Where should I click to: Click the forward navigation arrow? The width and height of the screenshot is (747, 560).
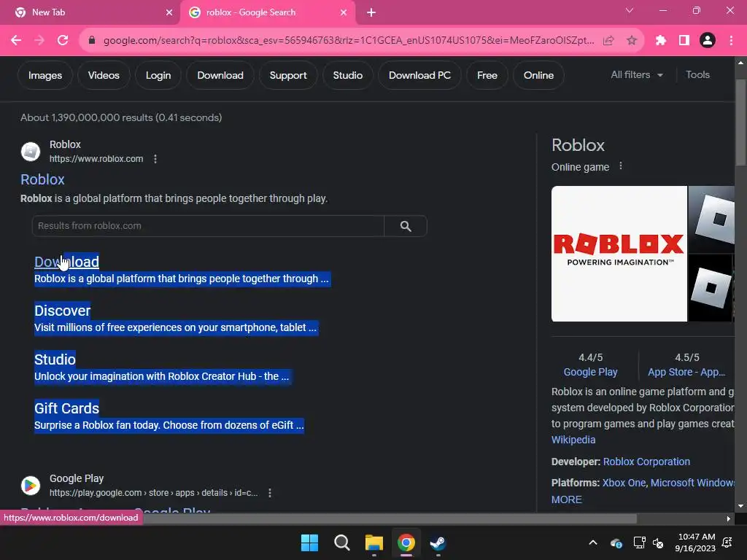tap(39, 41)
